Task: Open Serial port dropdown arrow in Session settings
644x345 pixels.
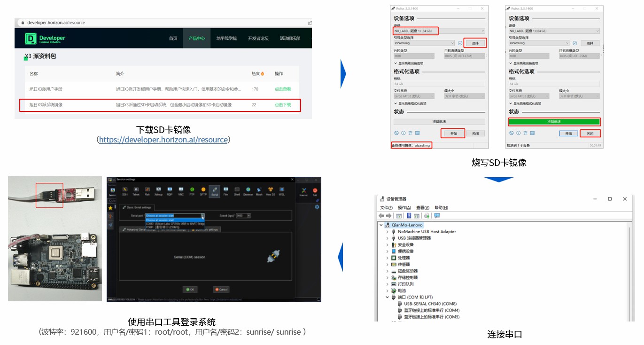Action: (202, 216)
